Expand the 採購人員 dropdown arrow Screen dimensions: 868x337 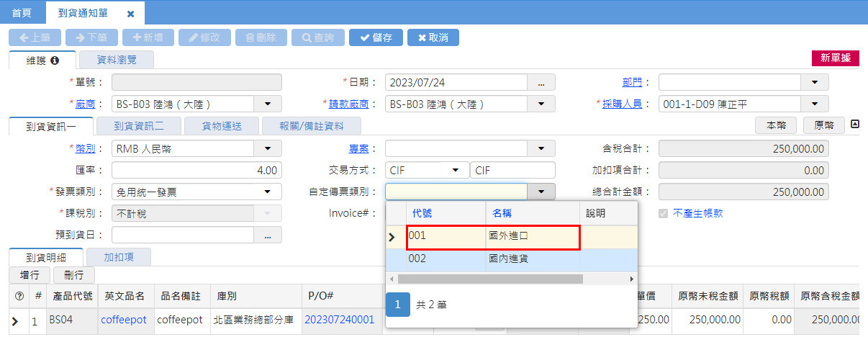(x=815, y=104)
